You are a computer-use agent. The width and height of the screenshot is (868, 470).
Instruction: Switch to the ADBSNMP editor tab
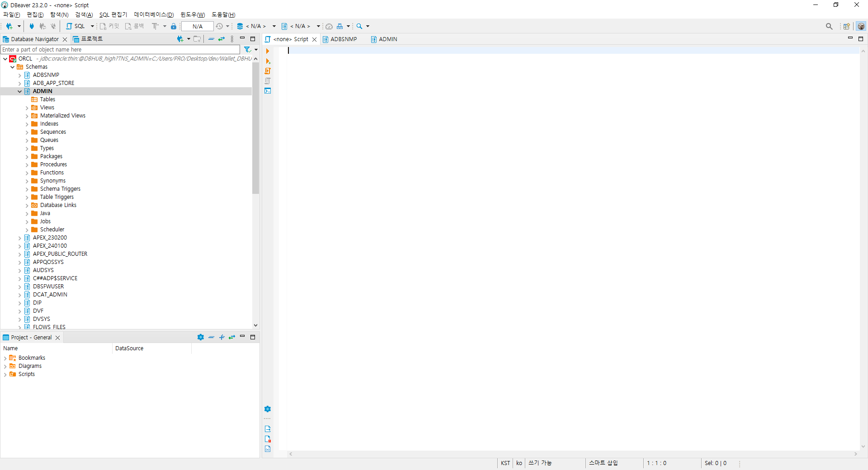340,39
